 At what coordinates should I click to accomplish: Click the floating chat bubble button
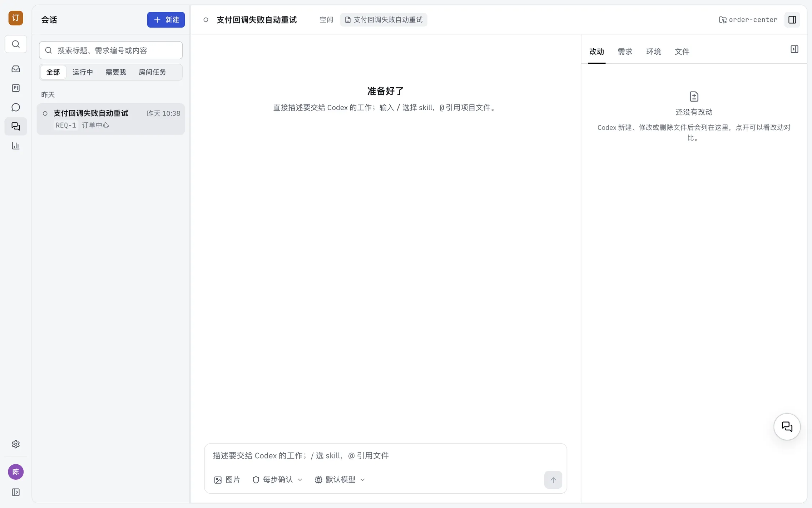tap(787, 426)
